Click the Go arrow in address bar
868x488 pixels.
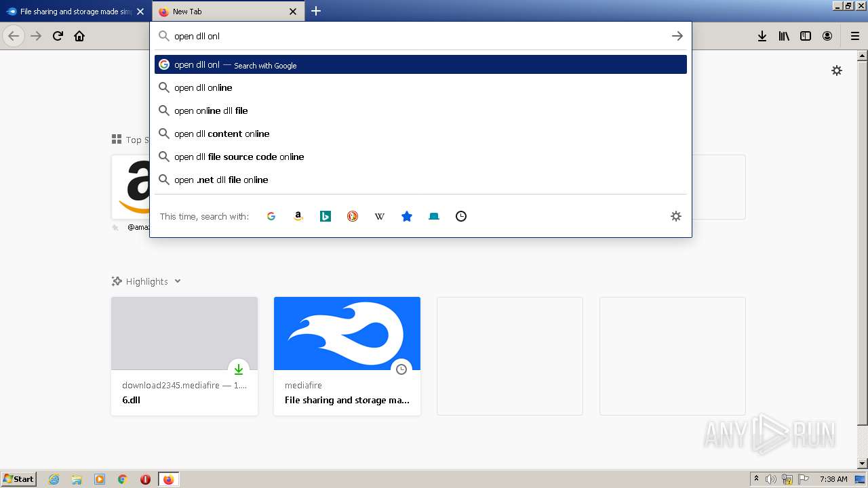(677, 36)
